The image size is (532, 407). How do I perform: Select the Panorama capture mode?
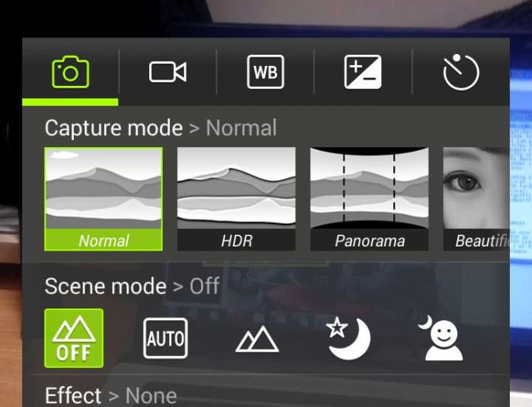point(369,199)
